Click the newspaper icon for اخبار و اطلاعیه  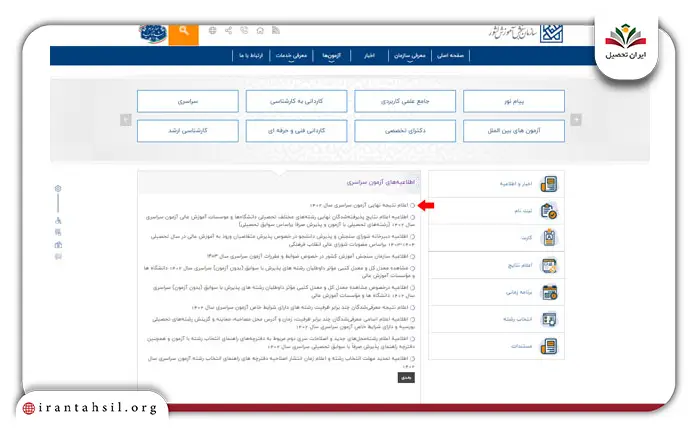tap(549, 184)
